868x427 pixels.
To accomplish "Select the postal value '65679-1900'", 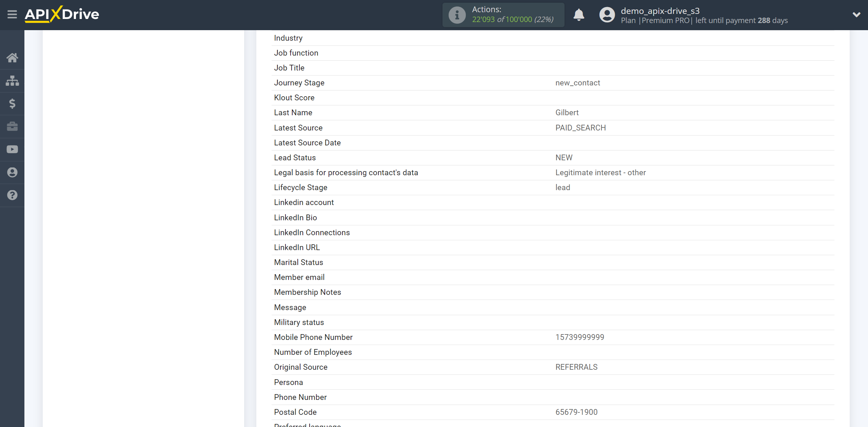I will [x=576, y=412].
